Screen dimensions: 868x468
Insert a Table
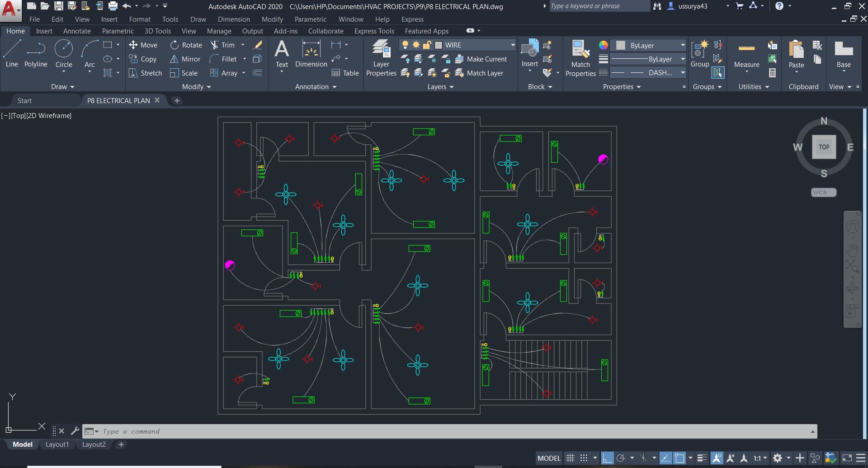(345, 73)
